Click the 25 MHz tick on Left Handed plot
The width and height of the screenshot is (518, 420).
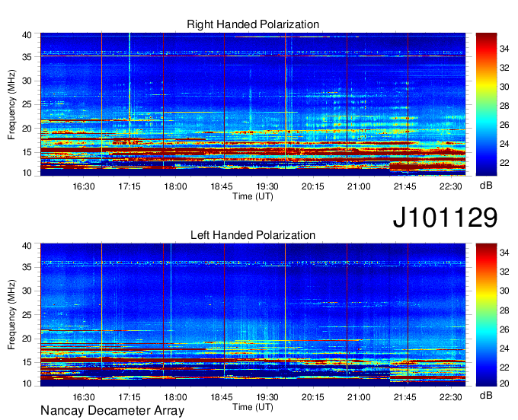pos(27,315)
